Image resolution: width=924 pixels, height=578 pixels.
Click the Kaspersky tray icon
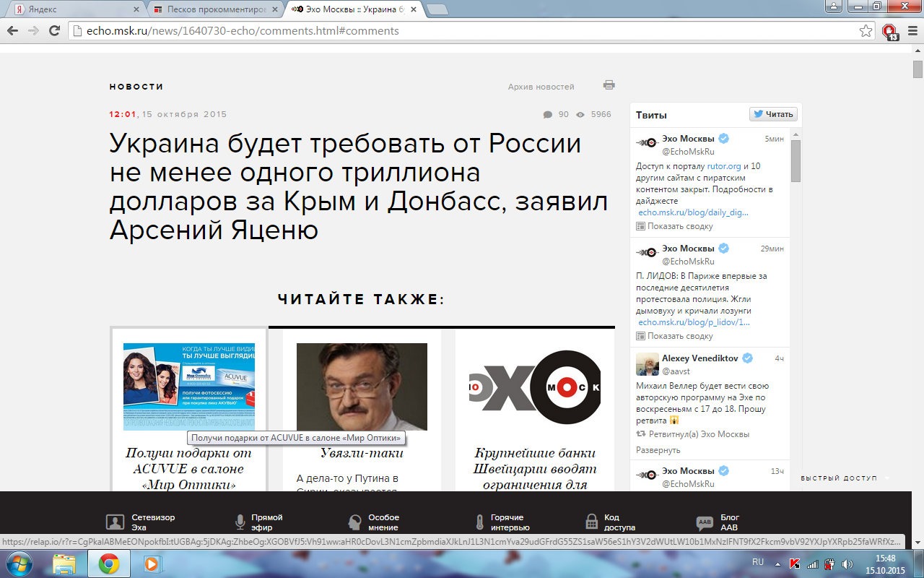pos(795,564)
